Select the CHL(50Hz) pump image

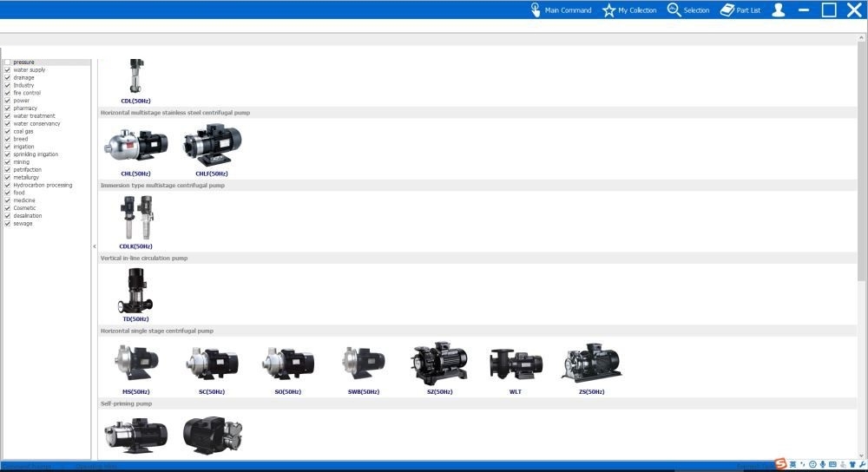(x=135, y=146)
